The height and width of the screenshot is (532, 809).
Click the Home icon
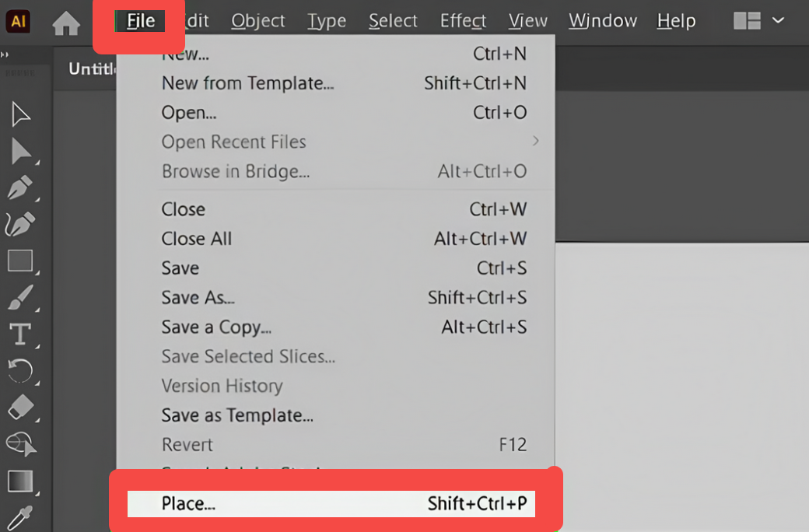coord(66,21)
